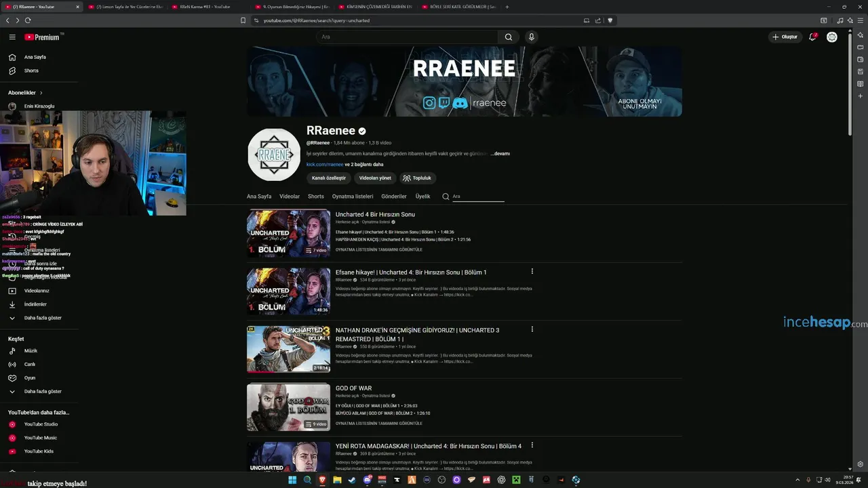Screen dimensions: 868x488
Task: Click the Instagram icon on channel banner
Action: pyautogui.click(x=429, y=103)
